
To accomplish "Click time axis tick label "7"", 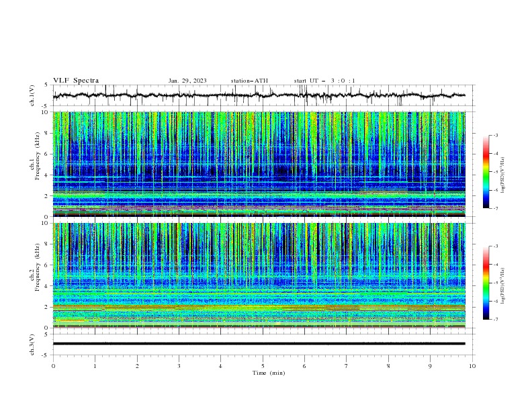I will pyautogui.click(x=347, y=366).
